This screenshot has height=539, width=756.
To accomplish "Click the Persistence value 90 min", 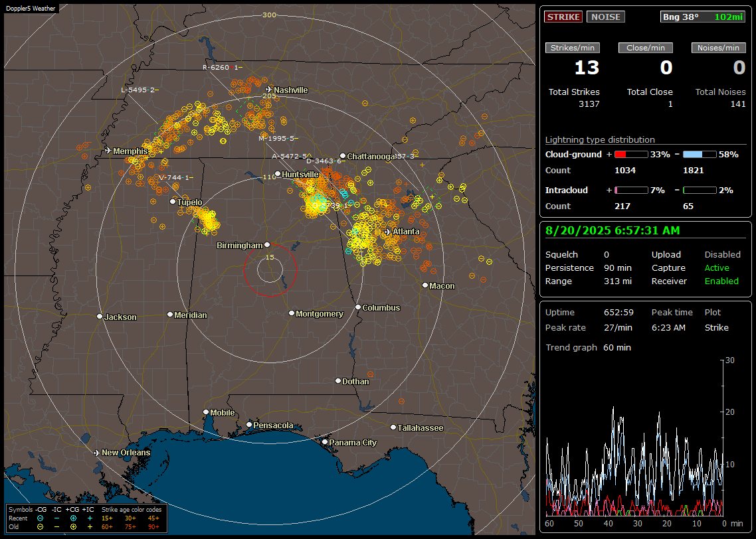I will pos(618,268).
